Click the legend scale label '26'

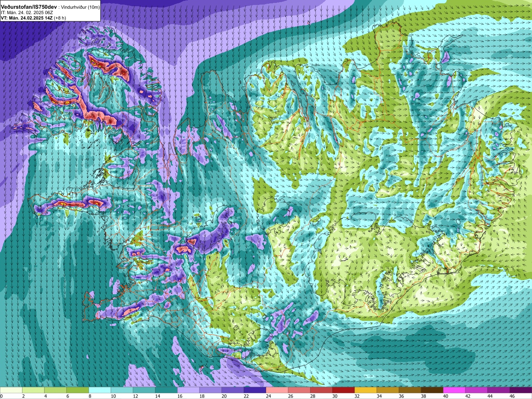(290, 397)
